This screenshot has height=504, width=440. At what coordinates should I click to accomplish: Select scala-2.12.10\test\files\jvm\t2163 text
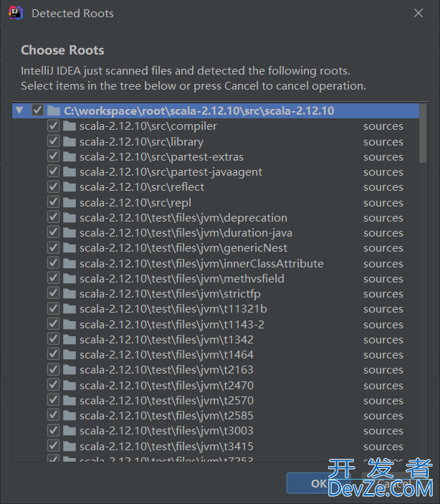[x=166, y=370]
